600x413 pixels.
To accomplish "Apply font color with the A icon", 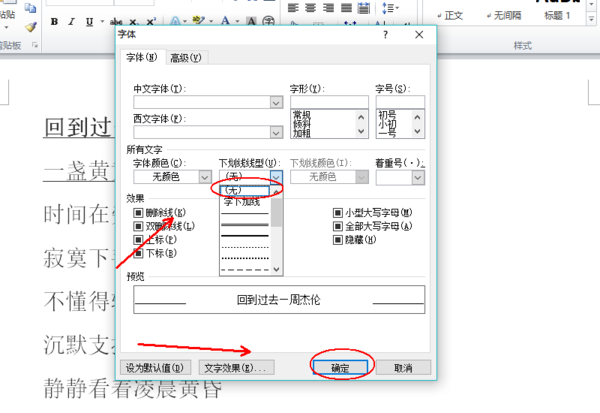I will coord(225,20).
